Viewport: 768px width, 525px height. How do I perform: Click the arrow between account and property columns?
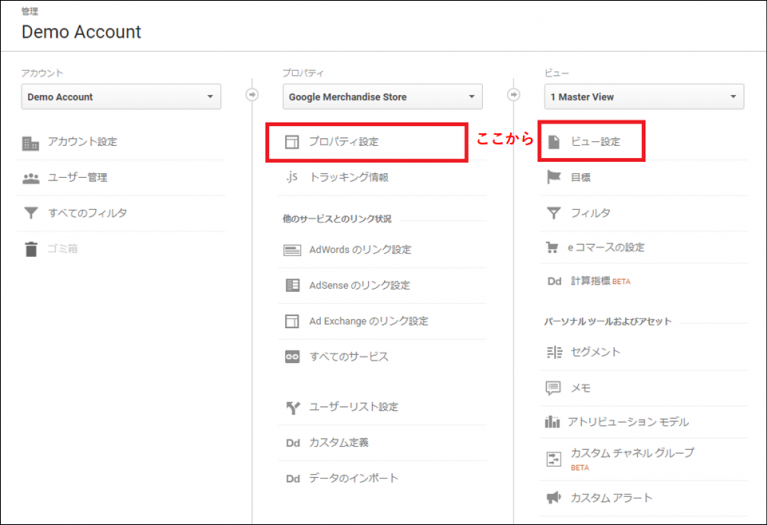(251, 96)
